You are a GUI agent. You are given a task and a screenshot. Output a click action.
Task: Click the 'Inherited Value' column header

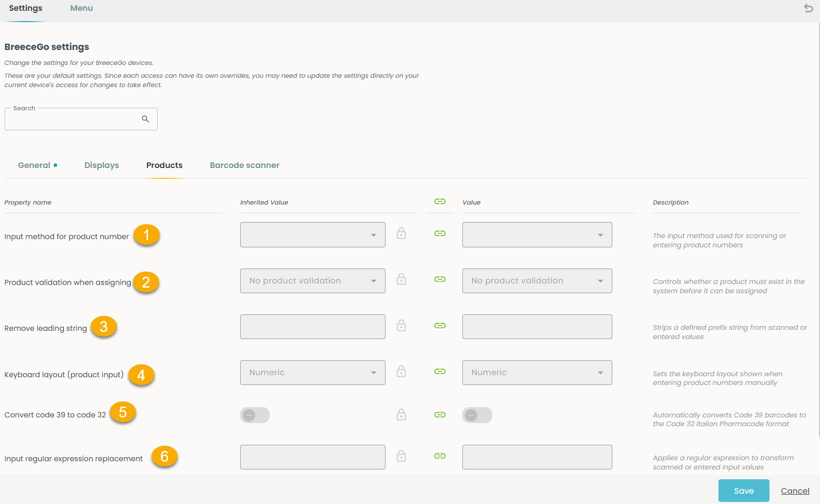[x=264, y=203]
